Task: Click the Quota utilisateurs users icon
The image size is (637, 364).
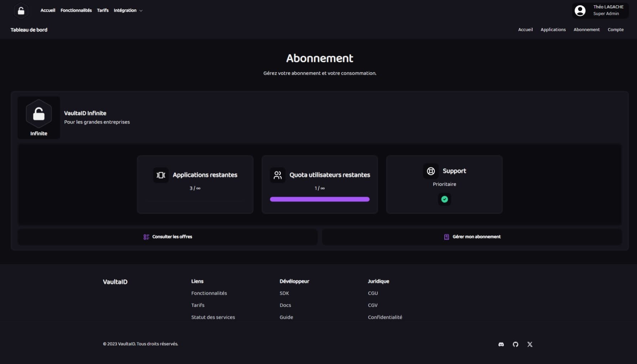Action: 278,175
